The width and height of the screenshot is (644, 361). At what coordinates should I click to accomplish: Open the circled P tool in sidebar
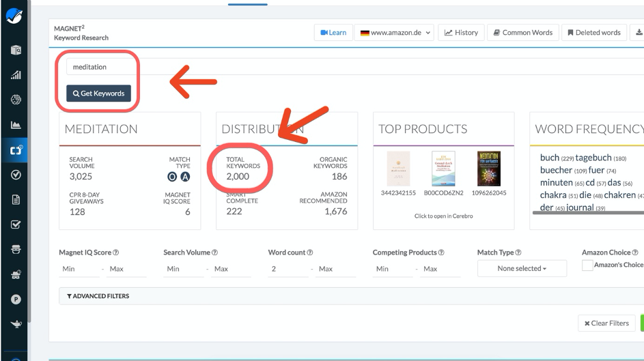coord(16,300)
